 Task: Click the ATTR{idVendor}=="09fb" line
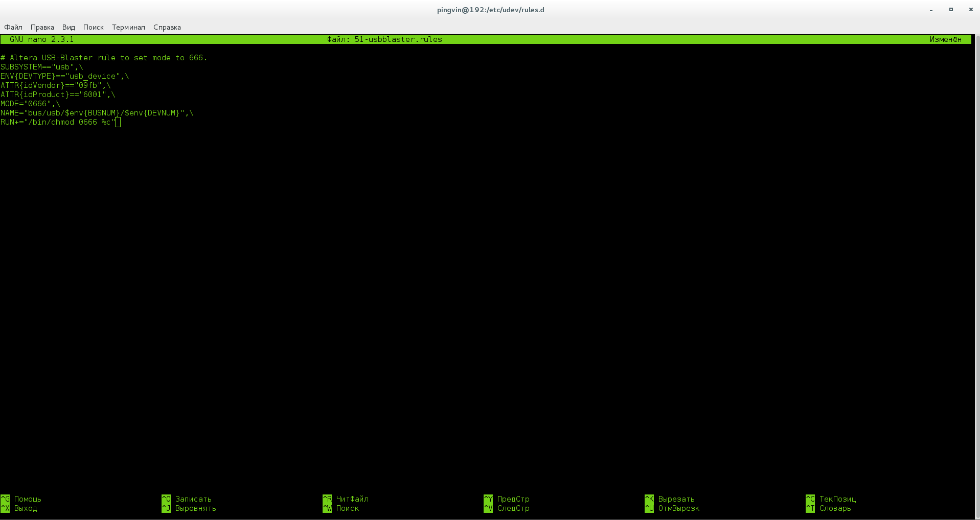[56, 85]
